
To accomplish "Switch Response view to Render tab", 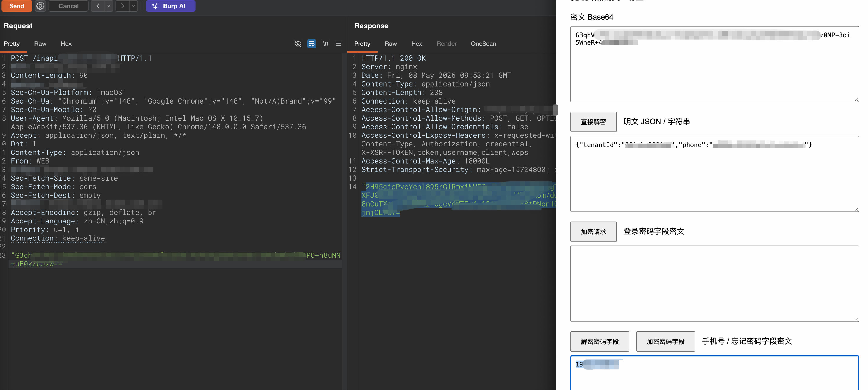I will pyautogui.click(x=447, y=44).
